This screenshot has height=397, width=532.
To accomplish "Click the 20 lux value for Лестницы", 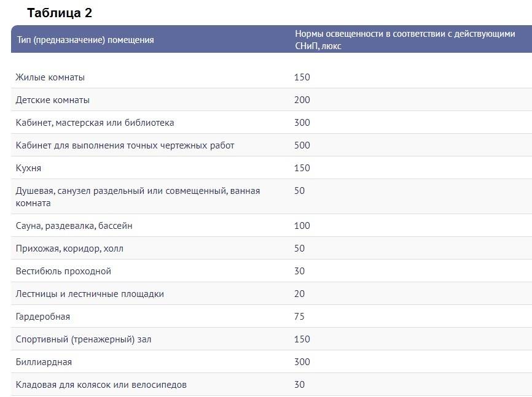I will point(300,294).
